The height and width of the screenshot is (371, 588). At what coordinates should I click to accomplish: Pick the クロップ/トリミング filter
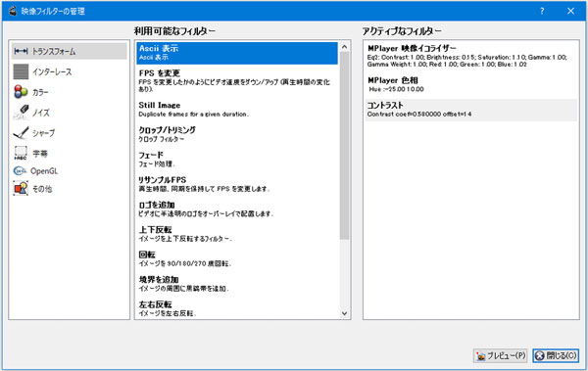(237, 134)
